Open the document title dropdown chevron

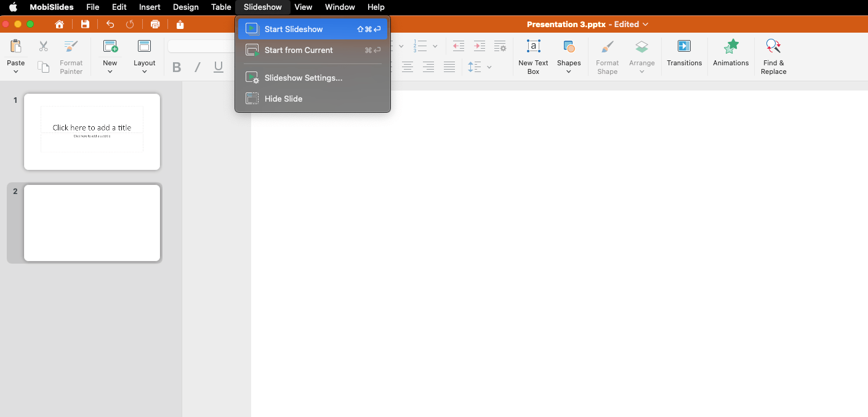(x=645, y=25)
